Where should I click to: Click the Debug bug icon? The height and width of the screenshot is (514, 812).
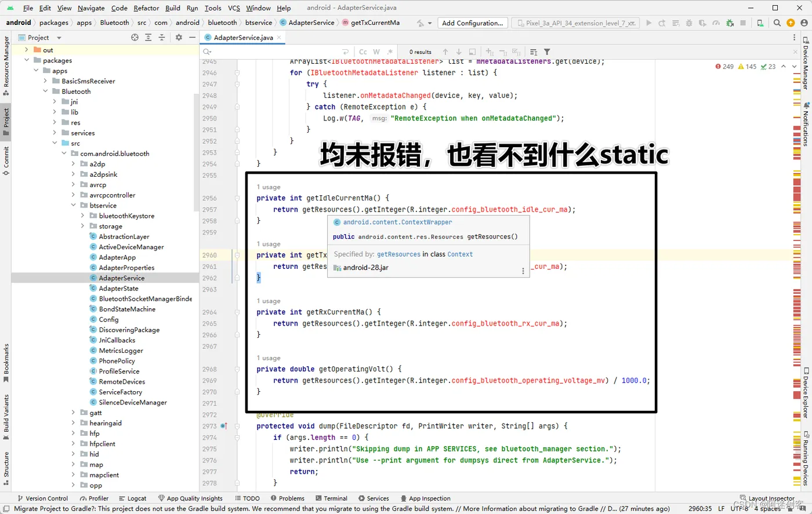689,23
